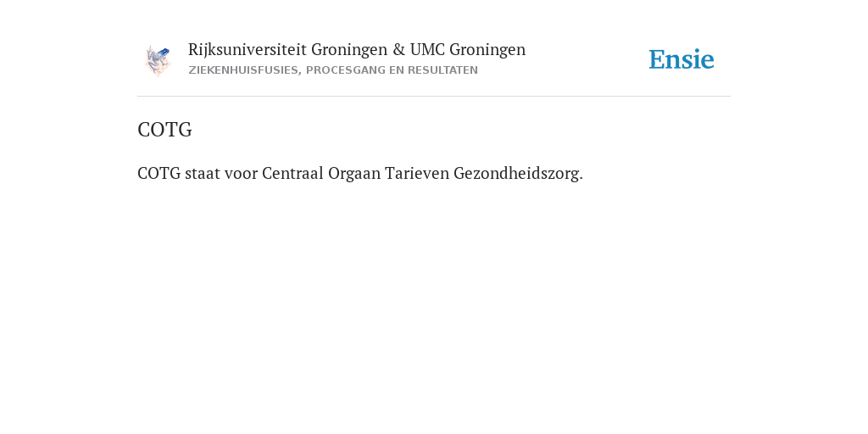Click the frog avatar logo image
Screen dimensions: 868x434
click(158, 61)
